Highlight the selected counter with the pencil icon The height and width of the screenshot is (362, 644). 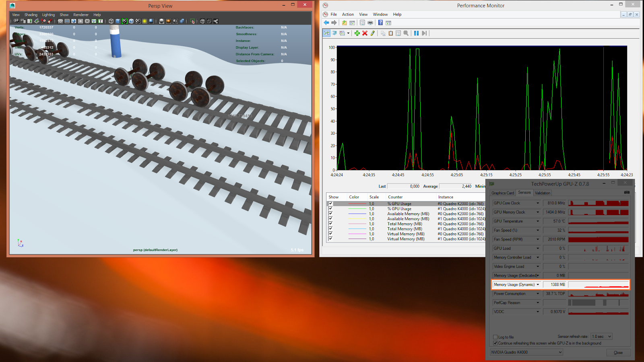372,33
